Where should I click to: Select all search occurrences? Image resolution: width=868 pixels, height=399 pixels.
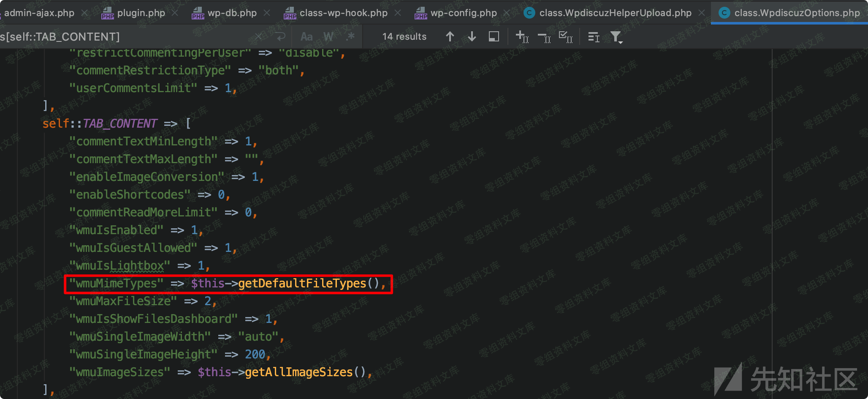pyautogui.click(x=566, y=37)
